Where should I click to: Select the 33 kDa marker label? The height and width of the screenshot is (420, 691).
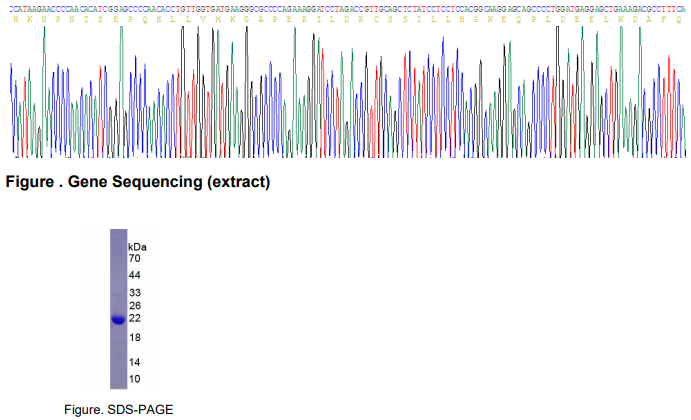pyautogui.click(x=135, y=293)
